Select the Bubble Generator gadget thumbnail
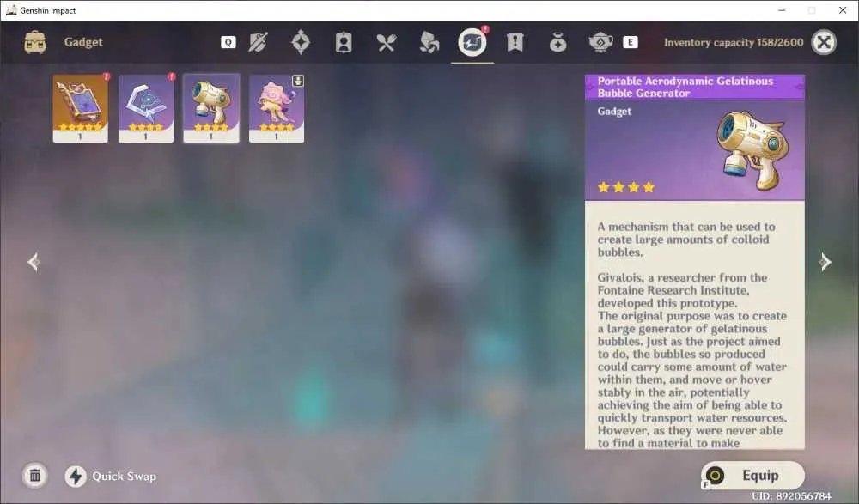859x504 pixels. [211, 108]
